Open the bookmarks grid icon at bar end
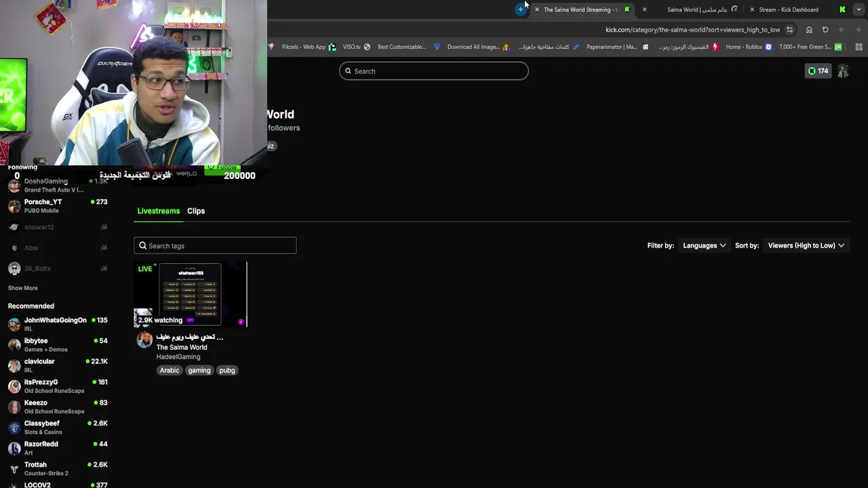 tap(859, 47)
